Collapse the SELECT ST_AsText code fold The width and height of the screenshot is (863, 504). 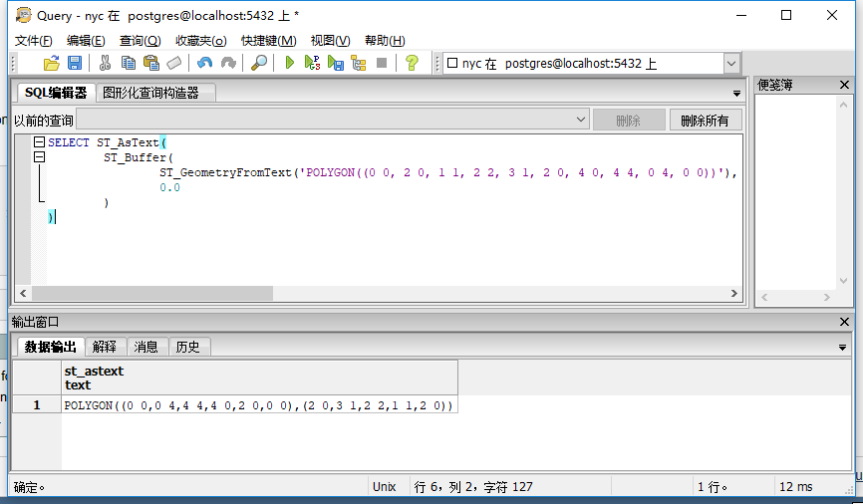tap(39, 142)
